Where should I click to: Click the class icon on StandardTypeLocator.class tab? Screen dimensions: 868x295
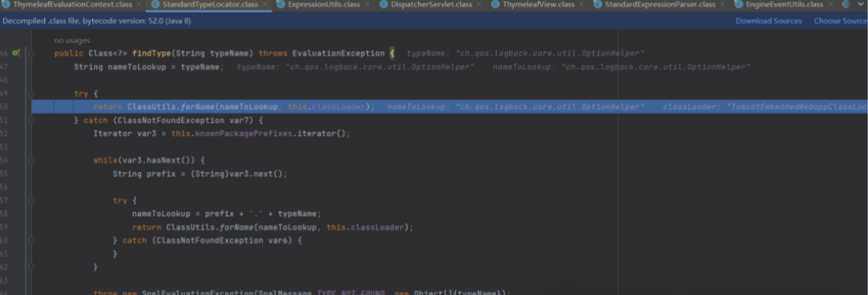155,5
